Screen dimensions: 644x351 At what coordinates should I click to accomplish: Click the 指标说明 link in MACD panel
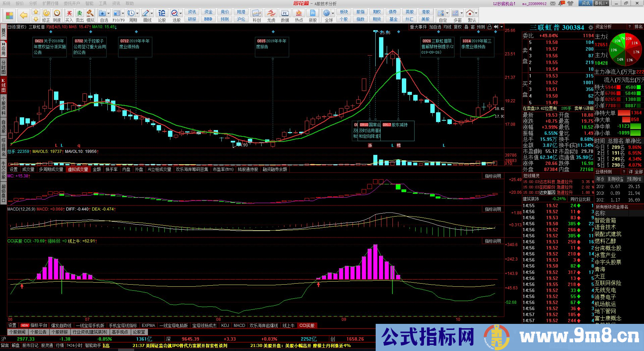point(492,209)
